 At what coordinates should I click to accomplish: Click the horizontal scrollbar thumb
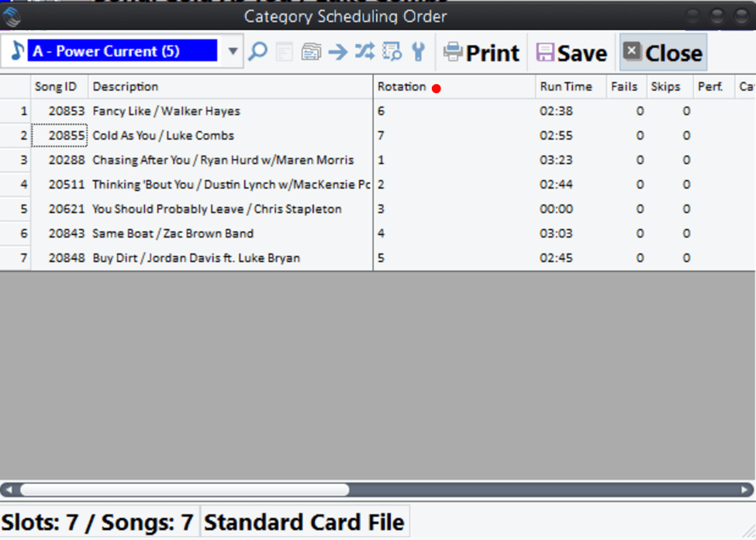tap(185, 490)
